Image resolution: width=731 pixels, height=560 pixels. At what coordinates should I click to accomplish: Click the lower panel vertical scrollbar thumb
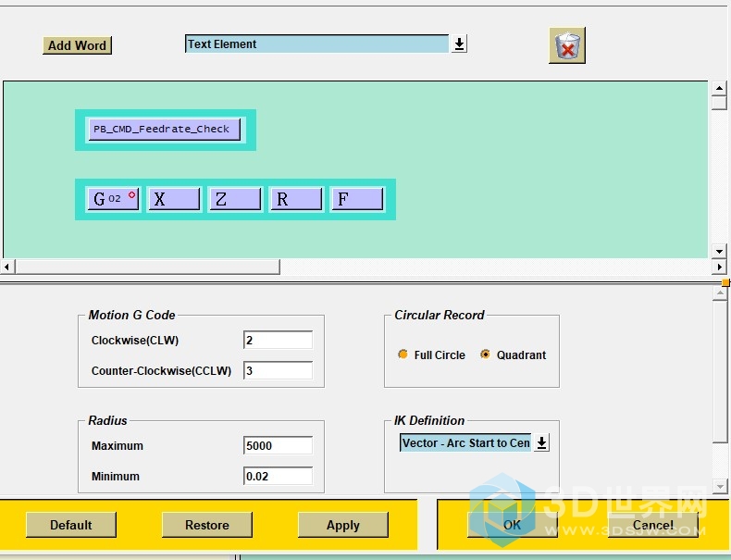click(x=720, y=371)
